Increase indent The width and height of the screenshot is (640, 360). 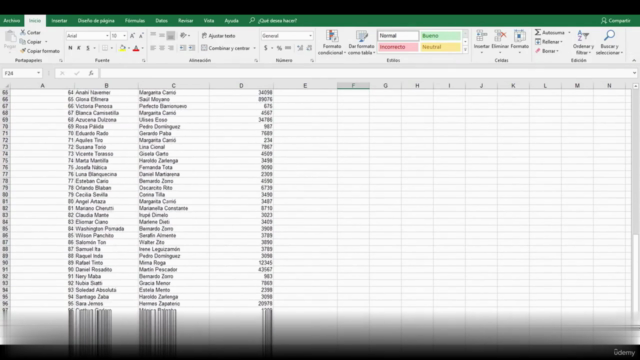pos(192,48)
